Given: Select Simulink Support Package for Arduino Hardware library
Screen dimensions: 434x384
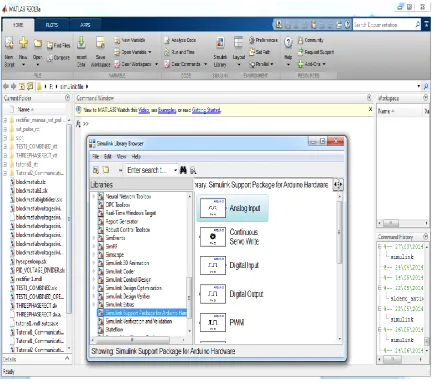Looking at the screenshot, I should (x=143, y=313).
